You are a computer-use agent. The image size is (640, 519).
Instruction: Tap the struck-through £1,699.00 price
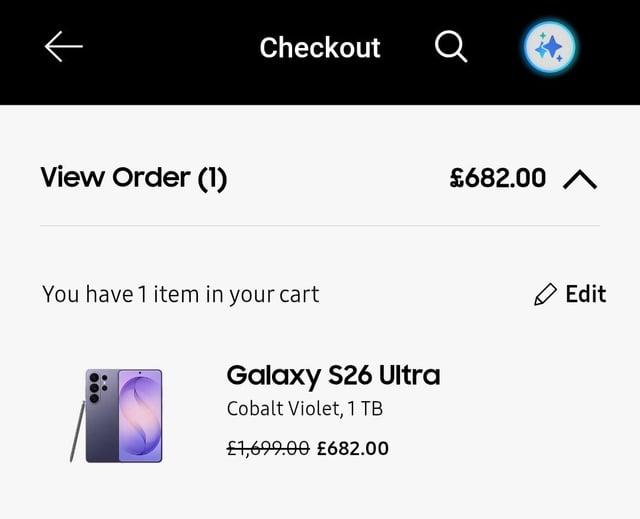tap(268, 448)
